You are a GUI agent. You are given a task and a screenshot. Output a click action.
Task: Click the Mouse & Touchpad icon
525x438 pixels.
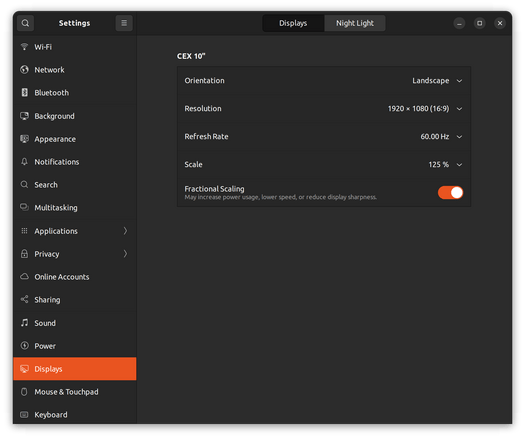coord(24,392)
